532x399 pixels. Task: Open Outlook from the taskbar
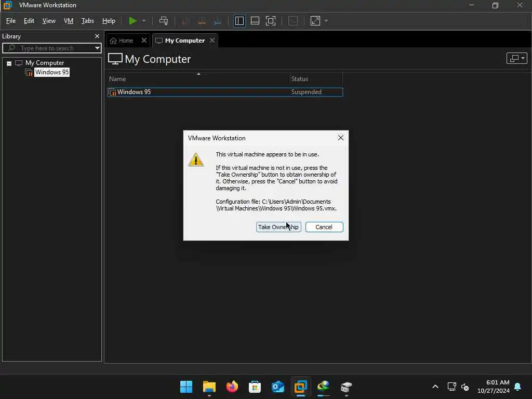click(277, 387)
